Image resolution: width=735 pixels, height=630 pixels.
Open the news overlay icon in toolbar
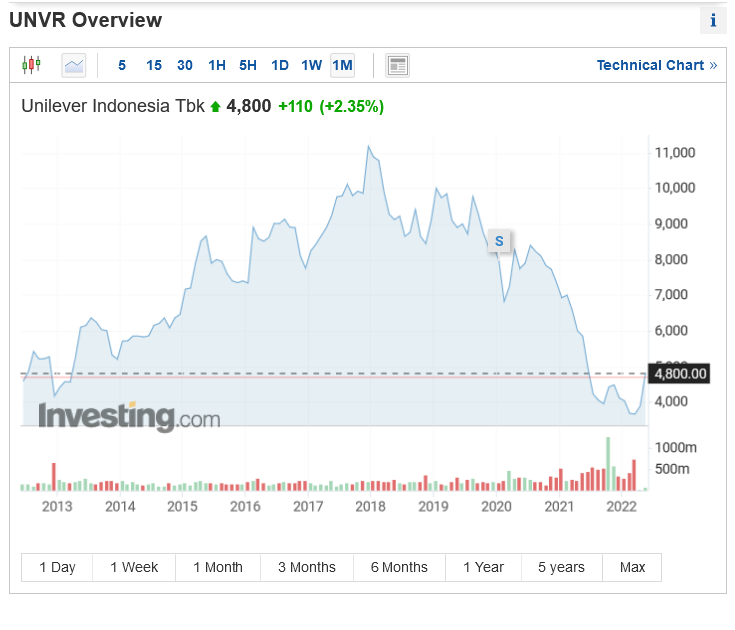point(398,65)
